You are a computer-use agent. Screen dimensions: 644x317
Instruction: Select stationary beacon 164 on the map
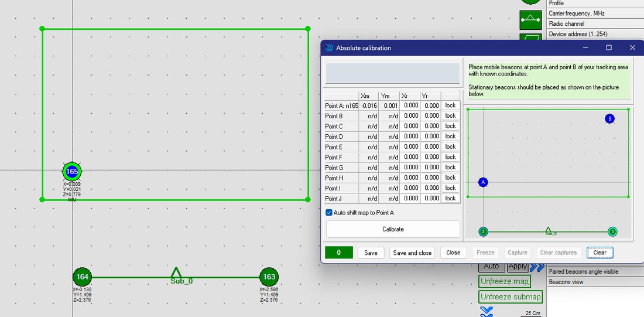82,277
